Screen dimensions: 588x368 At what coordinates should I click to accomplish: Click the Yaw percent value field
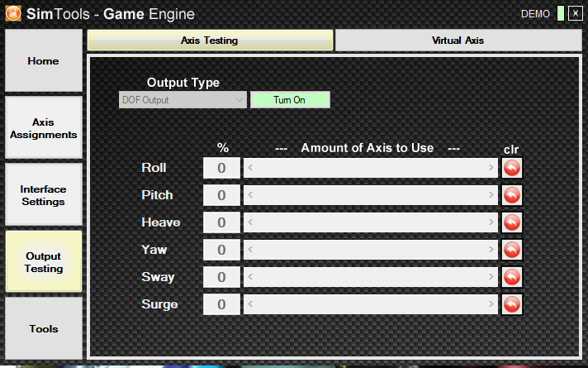tap(221, 250)
